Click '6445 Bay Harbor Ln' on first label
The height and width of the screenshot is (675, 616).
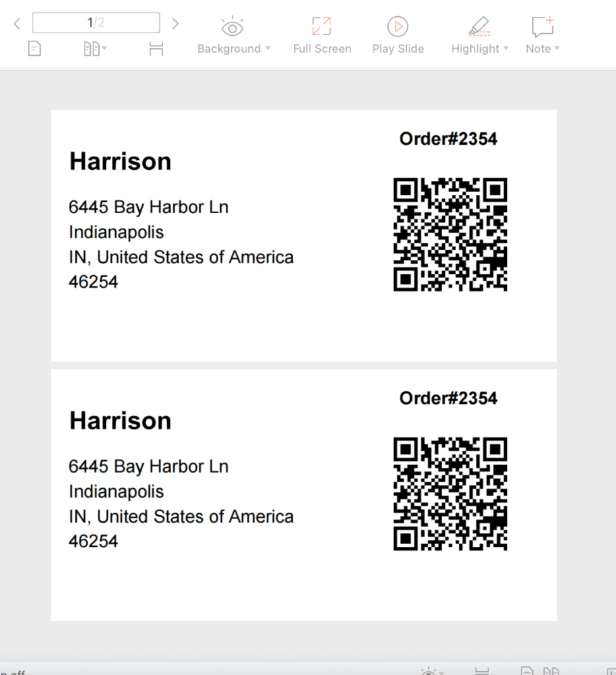(x=148, y=208)
